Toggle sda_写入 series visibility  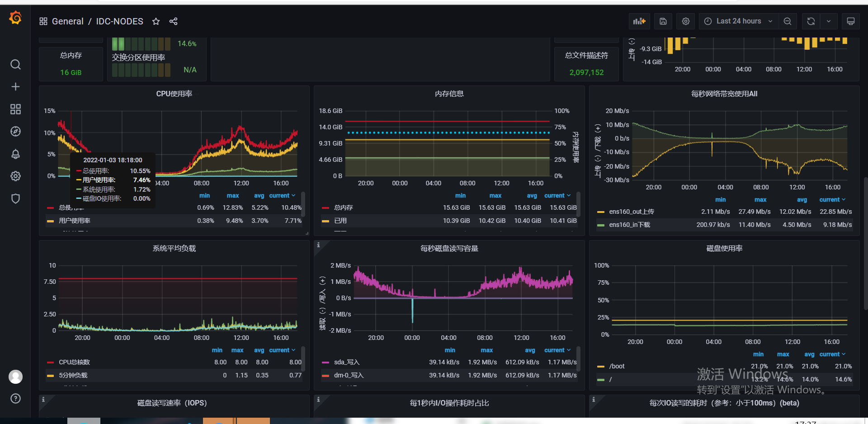[x=347, y=362]
